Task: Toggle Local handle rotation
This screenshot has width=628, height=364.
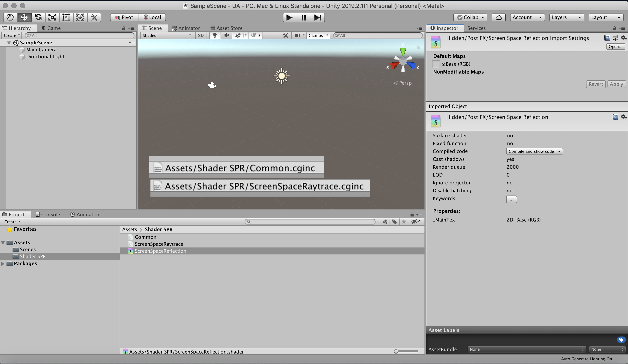Action: coord(152,17)
